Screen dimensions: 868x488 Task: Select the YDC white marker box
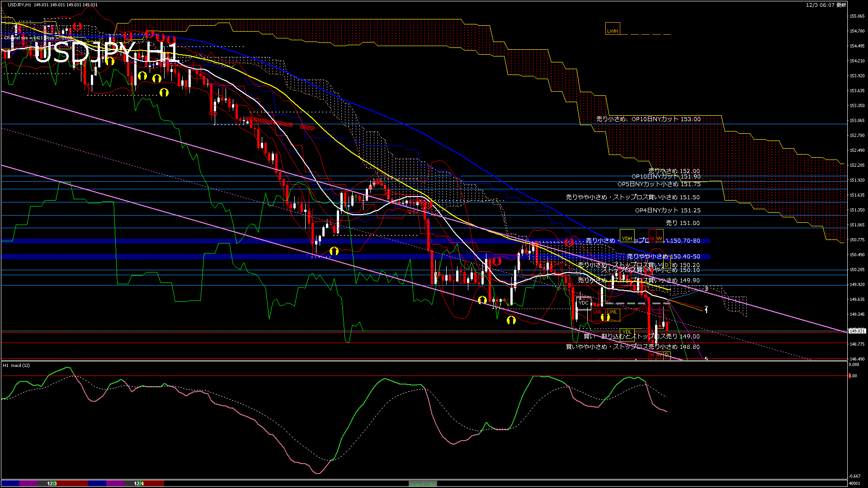[x=584, y=303]
